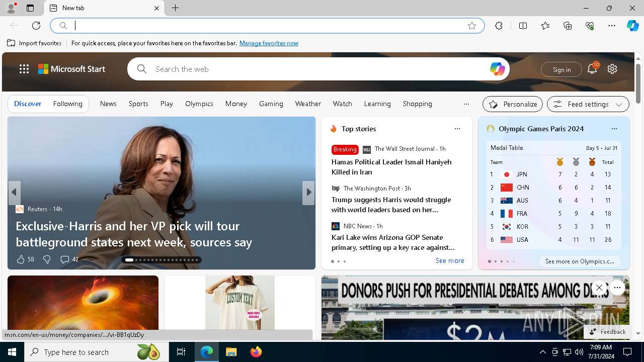Open notifications bell icon
This screenshot has width=644, height=362.
[592, 69]
